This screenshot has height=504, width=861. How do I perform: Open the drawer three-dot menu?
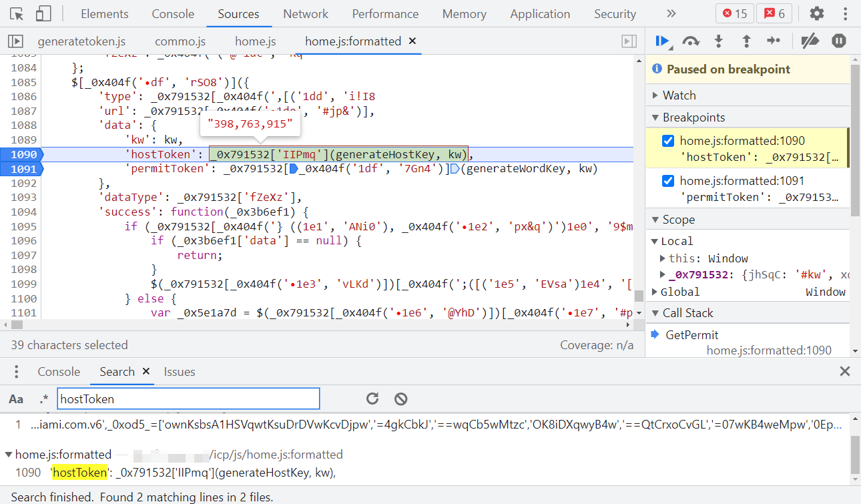coord(17,372)
